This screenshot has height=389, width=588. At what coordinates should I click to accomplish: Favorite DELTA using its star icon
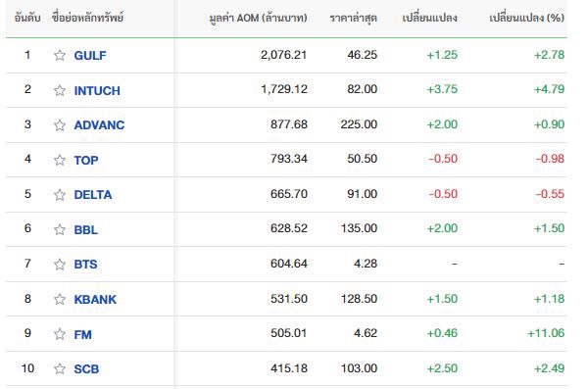tap(59, 195)
